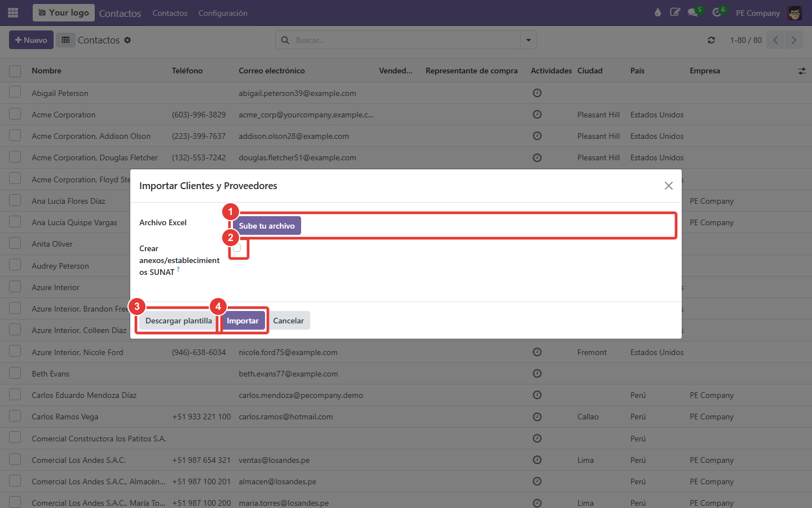Image resolution: width=812 pixels, height=508 pixels.
Task: Click activity clock for Comercial Los Andes S.A.C., Almacén
Action: [x=537, y=481]
